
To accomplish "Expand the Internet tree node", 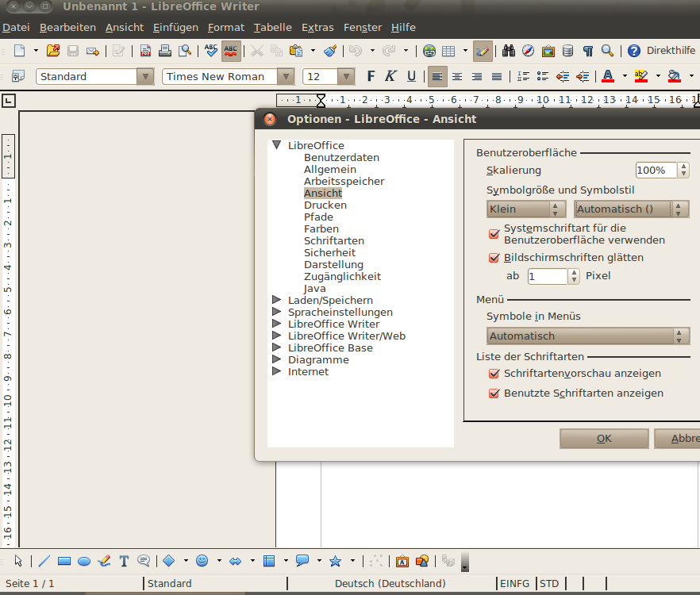I will [277, 371].
